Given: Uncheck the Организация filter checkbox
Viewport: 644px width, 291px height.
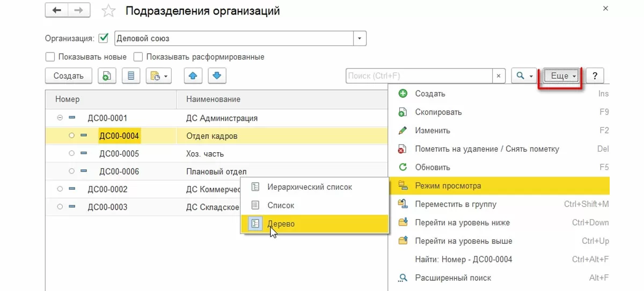Looking at the screenshot, I should [x=104, y=38].
